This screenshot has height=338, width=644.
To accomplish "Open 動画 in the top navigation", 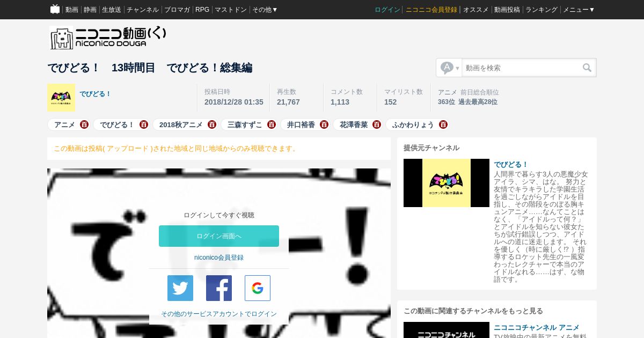I will click(72, 10).
